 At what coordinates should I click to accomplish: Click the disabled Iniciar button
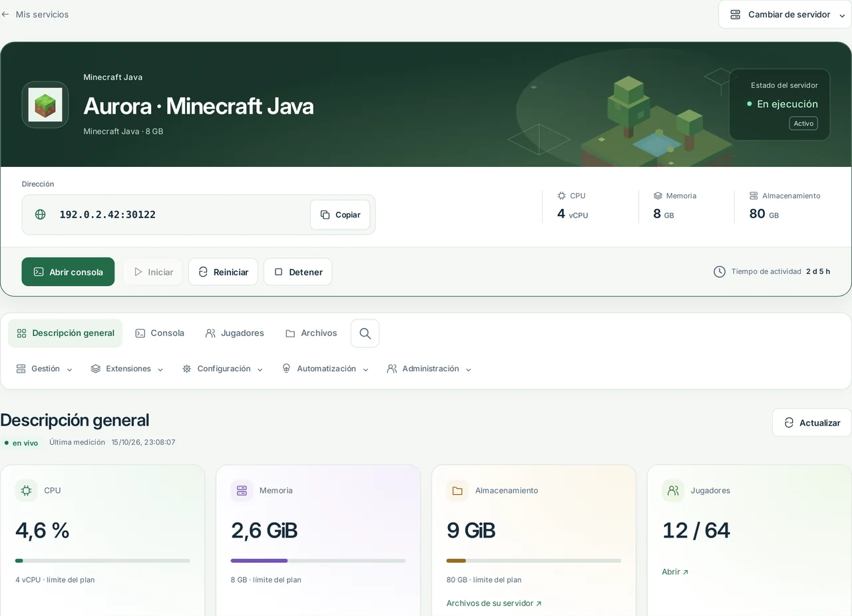[x=152, y=272]
